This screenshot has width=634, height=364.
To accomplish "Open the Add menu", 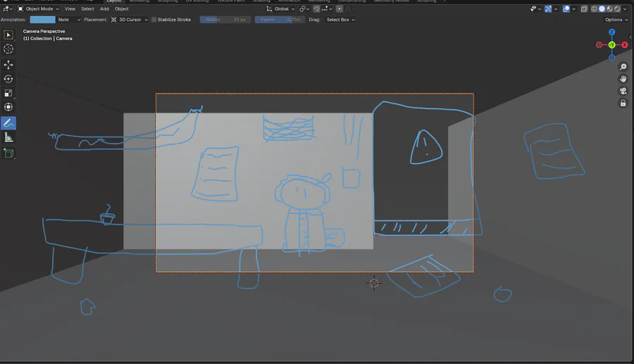I will tap(104, 9).
